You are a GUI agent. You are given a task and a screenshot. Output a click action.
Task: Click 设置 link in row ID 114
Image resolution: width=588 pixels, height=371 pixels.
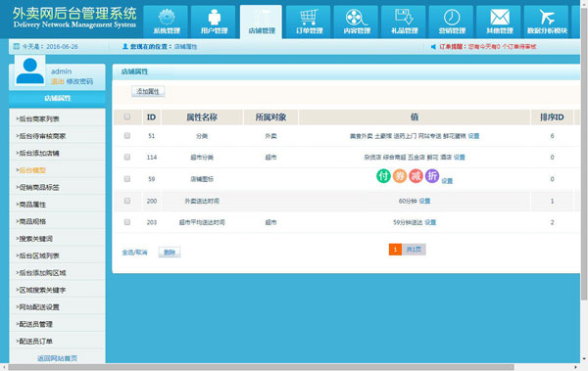click(x=459, y=158)
